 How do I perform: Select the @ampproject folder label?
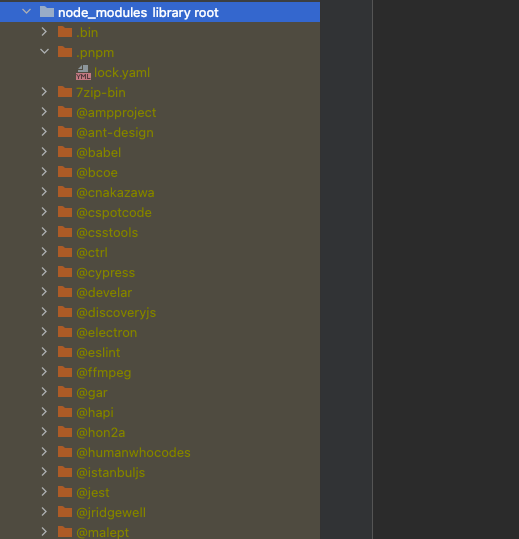coord(116,113)
